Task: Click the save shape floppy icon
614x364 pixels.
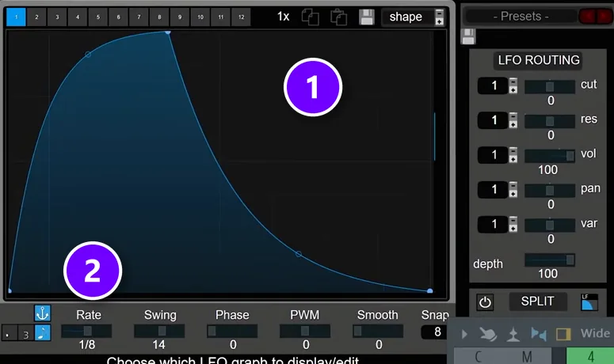Action: click(367, 17)
